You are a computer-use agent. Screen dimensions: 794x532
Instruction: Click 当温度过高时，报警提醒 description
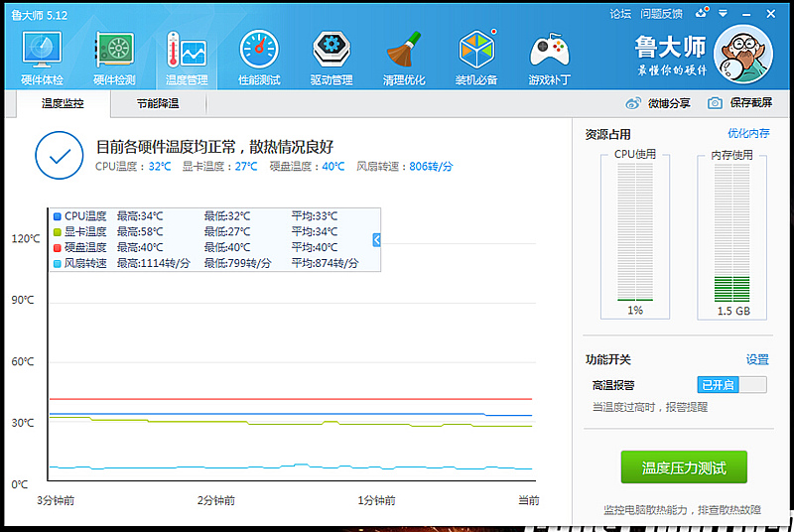coord(650,407)
